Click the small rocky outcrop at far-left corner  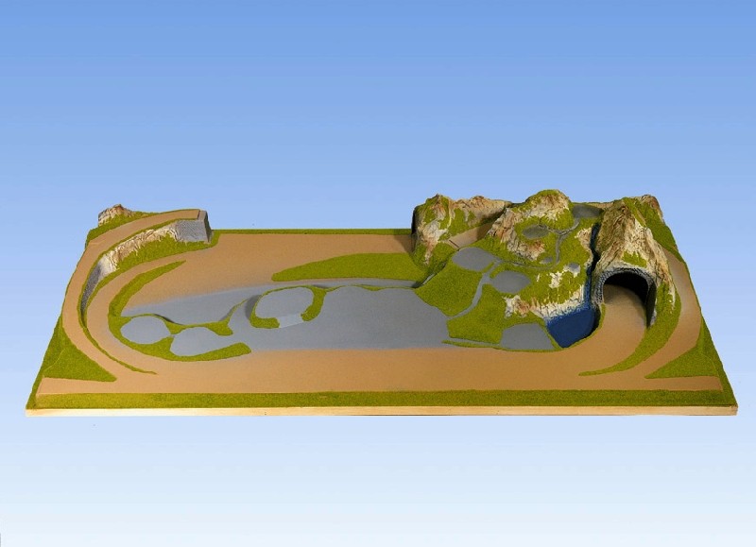(x=114, y=214)
